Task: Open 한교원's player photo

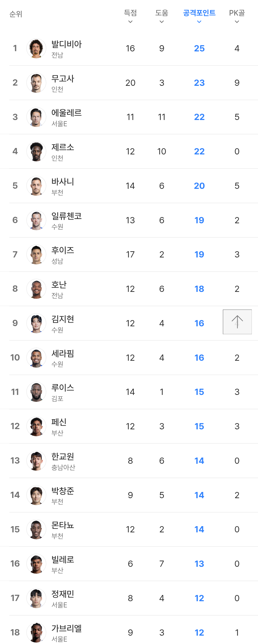Action: click(36, 461)
